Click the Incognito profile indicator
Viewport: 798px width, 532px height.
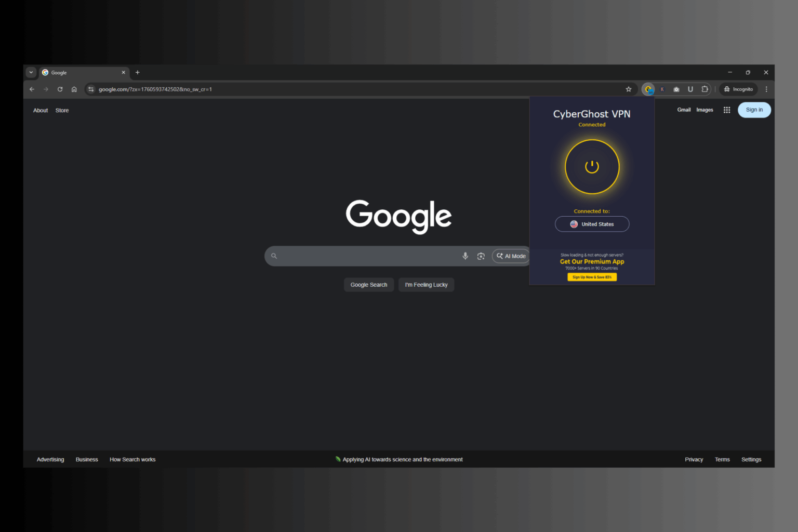(x=738, y=89)
